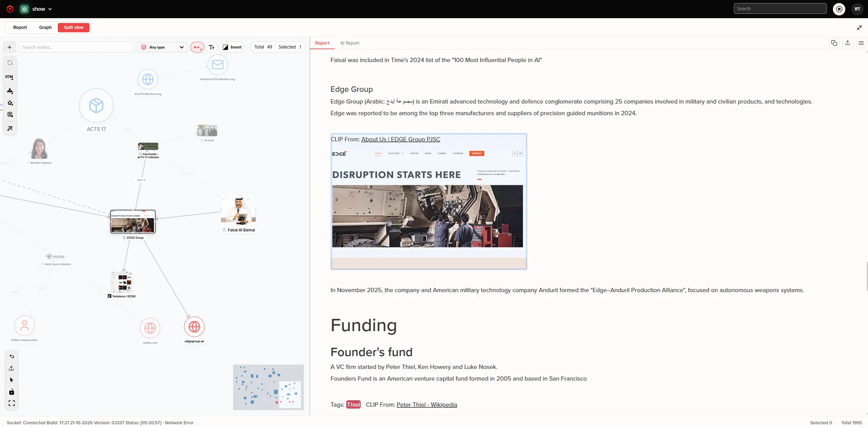
Task: Click the circular record icon in header
Action: [x=839, y=9]
